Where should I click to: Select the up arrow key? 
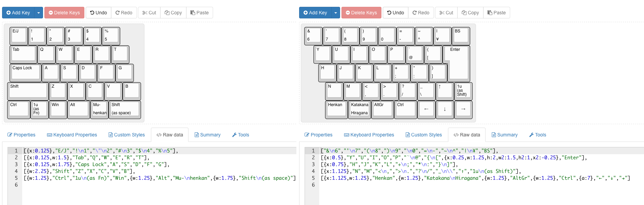pyautogui.click(x=445, y=91)
